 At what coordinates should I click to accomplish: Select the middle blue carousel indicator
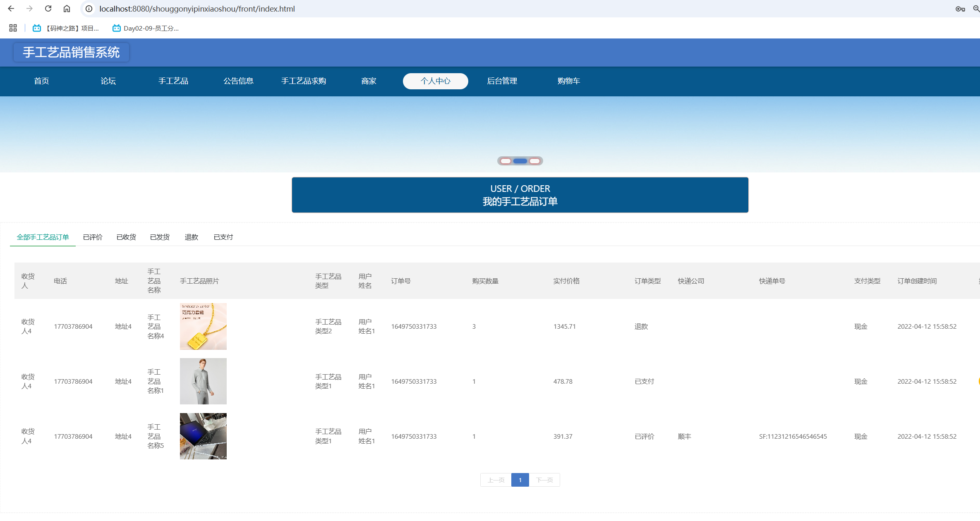coord(520,161)
